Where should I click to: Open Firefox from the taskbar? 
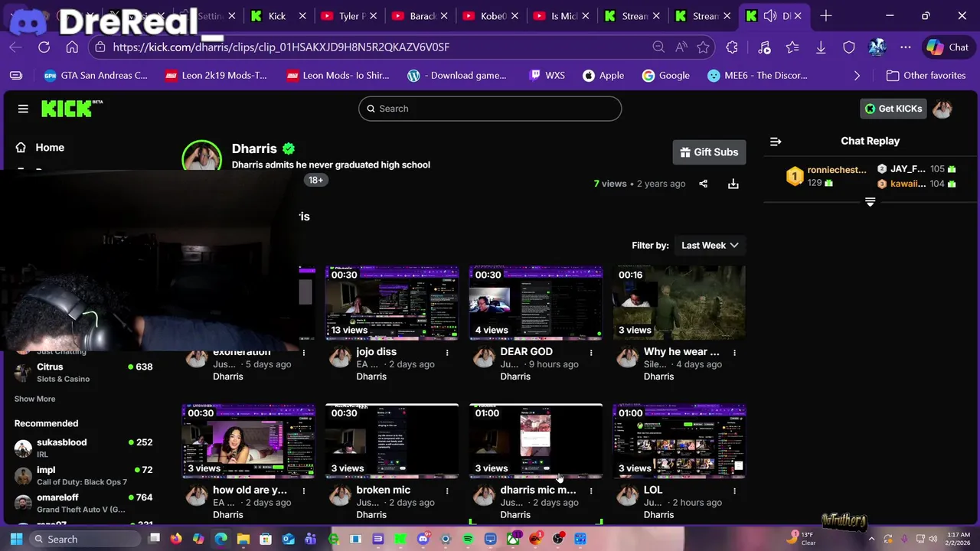(176, 539)
